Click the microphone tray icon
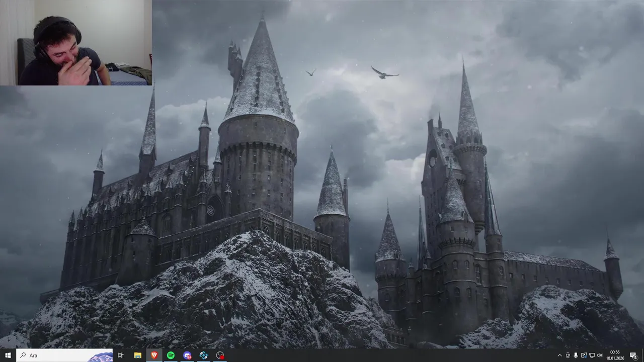 [576, 355]
